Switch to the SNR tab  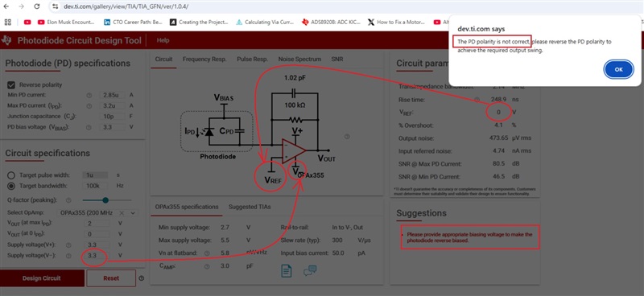[x=337, y=59]
